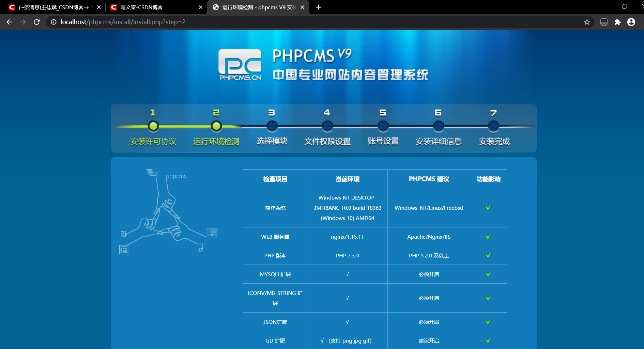Click the PHPCMS 建议 column header

[x=429, y=179]
